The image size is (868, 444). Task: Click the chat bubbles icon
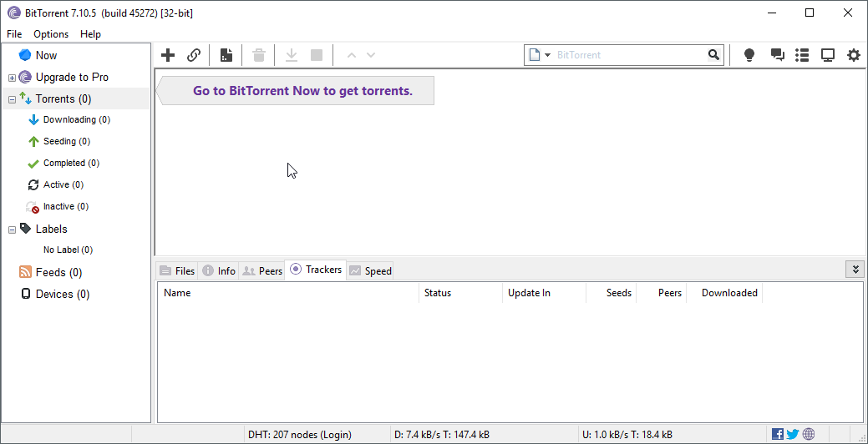[x=778, y=55]
